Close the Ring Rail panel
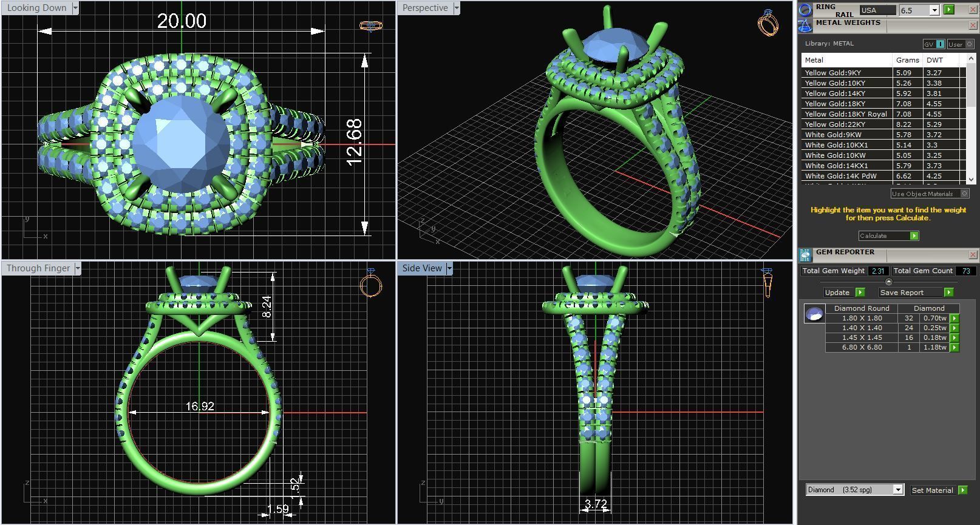Viewport: 980px width, 525px height. 972,10
